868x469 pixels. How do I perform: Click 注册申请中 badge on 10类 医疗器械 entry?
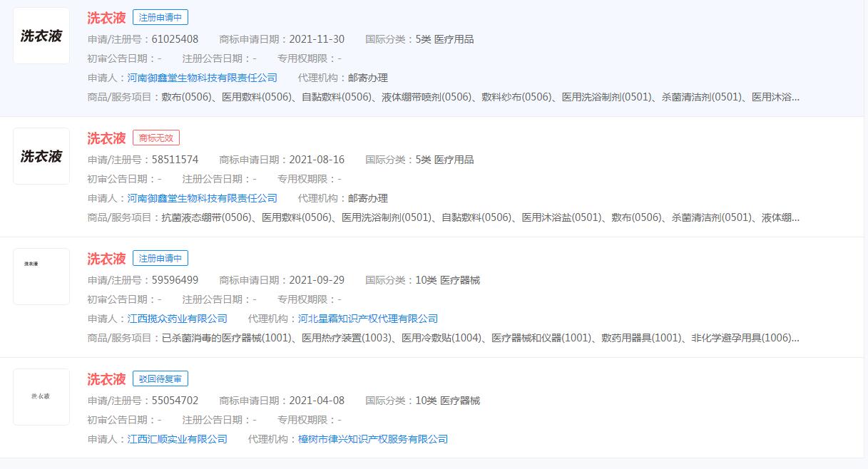point(160,259)
